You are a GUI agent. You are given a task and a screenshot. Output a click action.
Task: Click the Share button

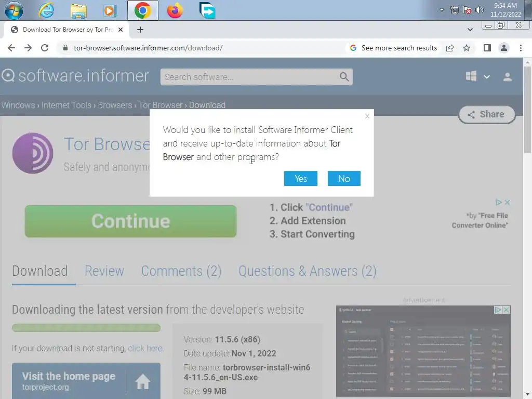487,114
